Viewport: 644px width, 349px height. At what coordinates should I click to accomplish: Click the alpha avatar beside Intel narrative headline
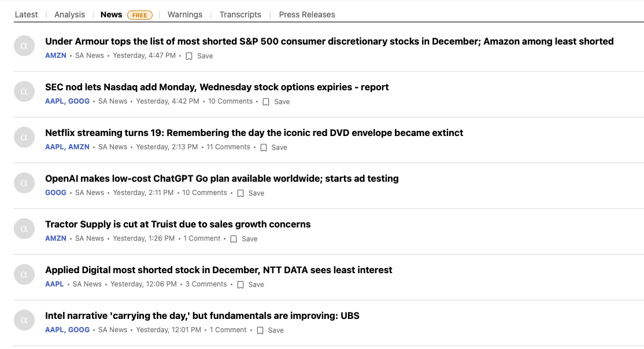coord(24,319)
